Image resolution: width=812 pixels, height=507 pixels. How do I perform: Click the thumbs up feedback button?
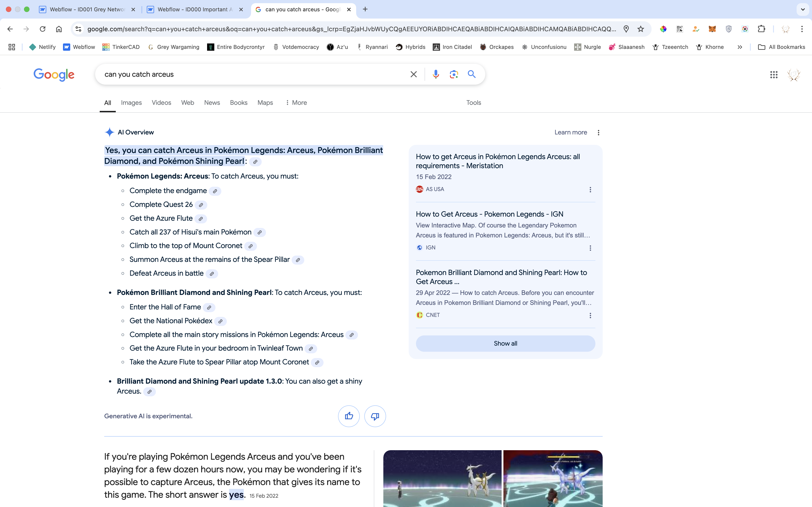coord(349,416)
